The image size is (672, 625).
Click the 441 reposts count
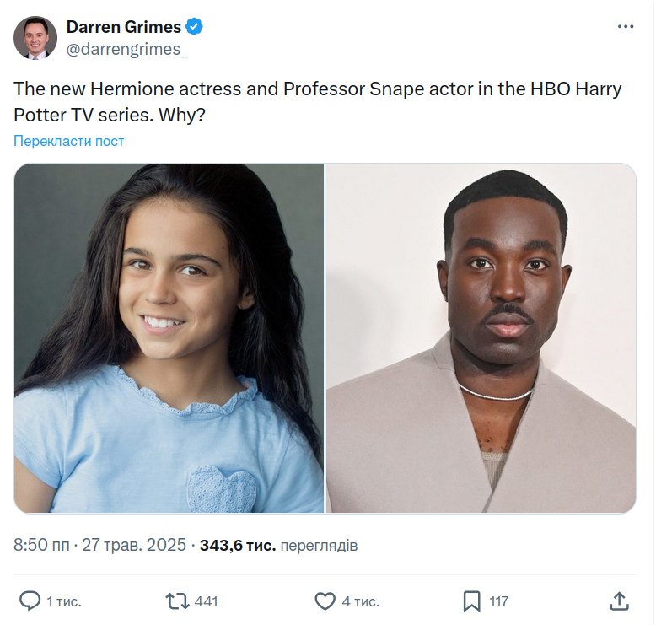(x=206, y=601)
